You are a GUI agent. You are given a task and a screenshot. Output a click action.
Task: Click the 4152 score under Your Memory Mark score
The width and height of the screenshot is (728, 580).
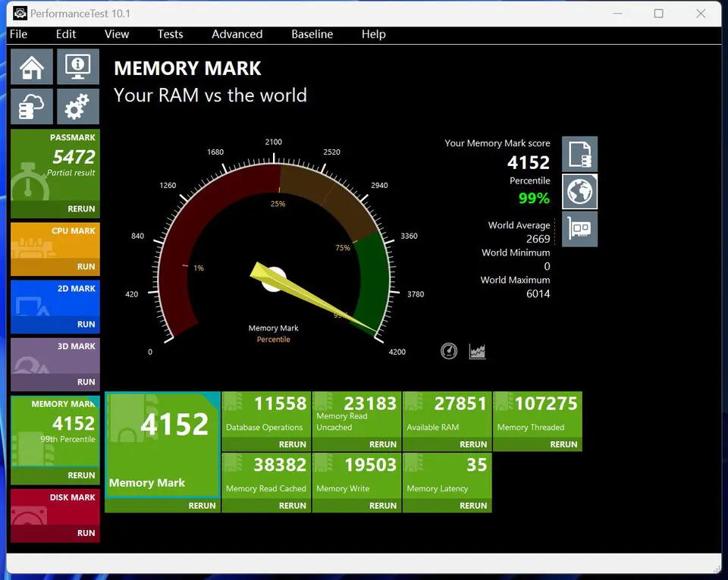click(529, 162)
